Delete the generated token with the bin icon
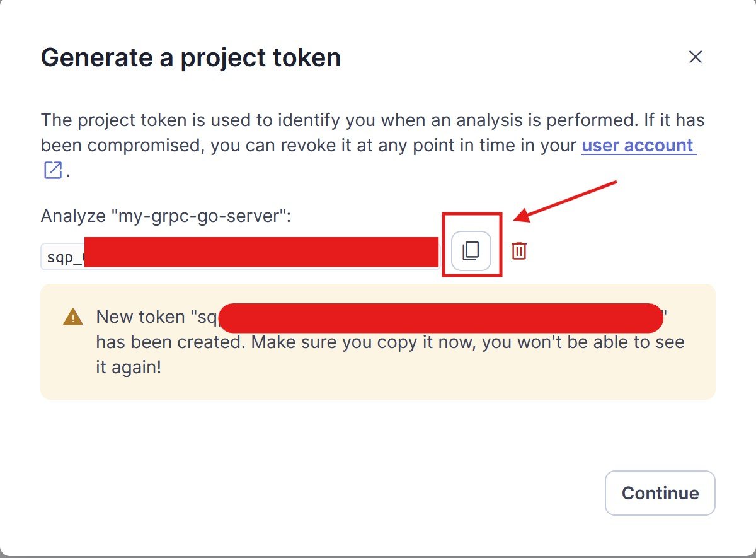 [518, 250]
